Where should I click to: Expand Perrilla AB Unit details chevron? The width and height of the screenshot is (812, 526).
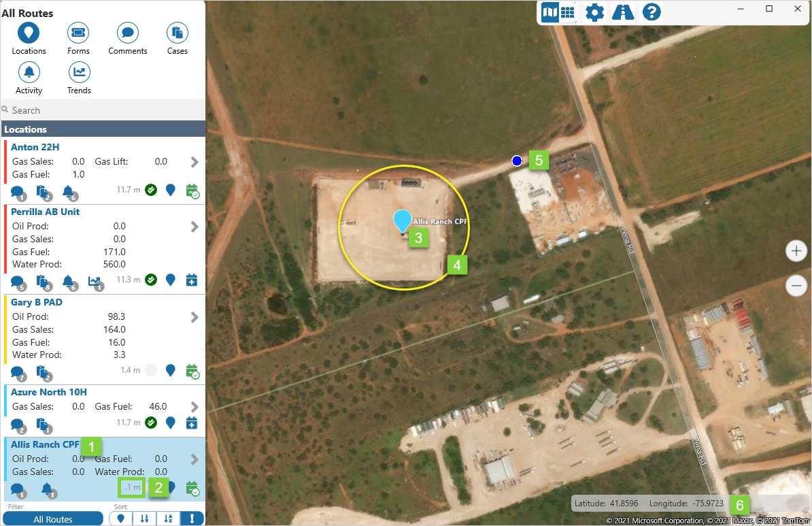[194, 227]
